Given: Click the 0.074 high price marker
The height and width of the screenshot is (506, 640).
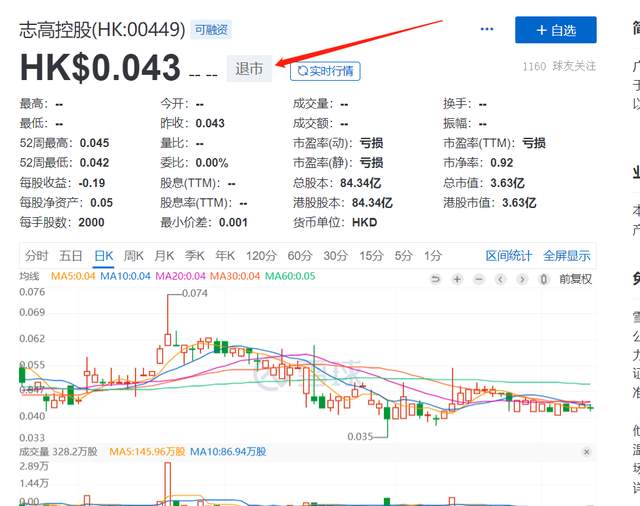Looking at the screenshot, I should 195,293.
